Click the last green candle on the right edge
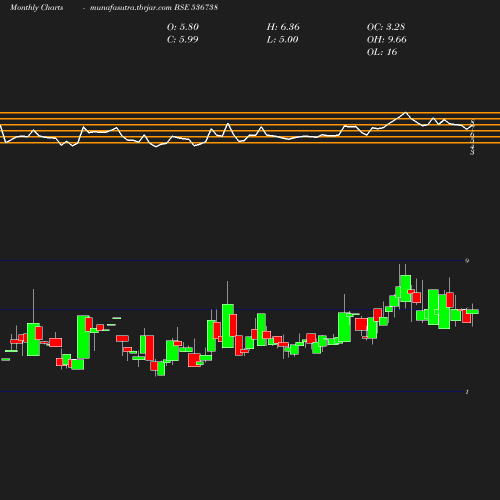Image resolution: width=500 pixels, height=500 pixels. click(x=472, y=312)
